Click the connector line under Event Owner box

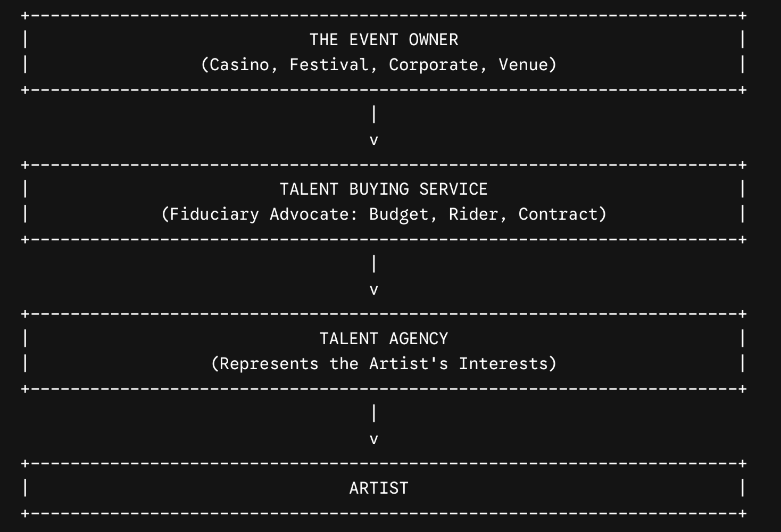pyautogui.click(x=374, y=114)
